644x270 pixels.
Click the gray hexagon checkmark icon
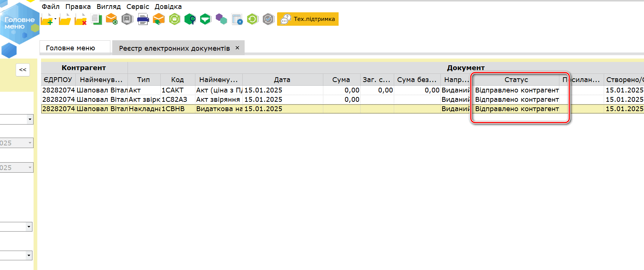(268, 19)
